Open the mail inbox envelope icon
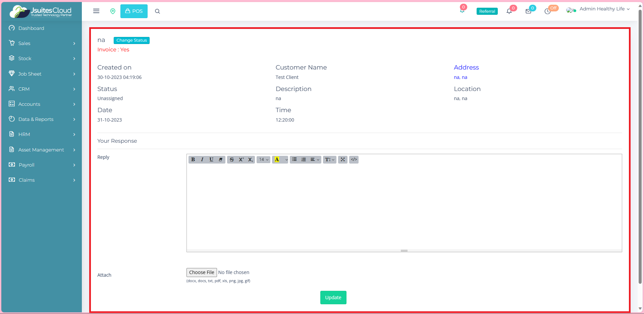 [528, 11]
